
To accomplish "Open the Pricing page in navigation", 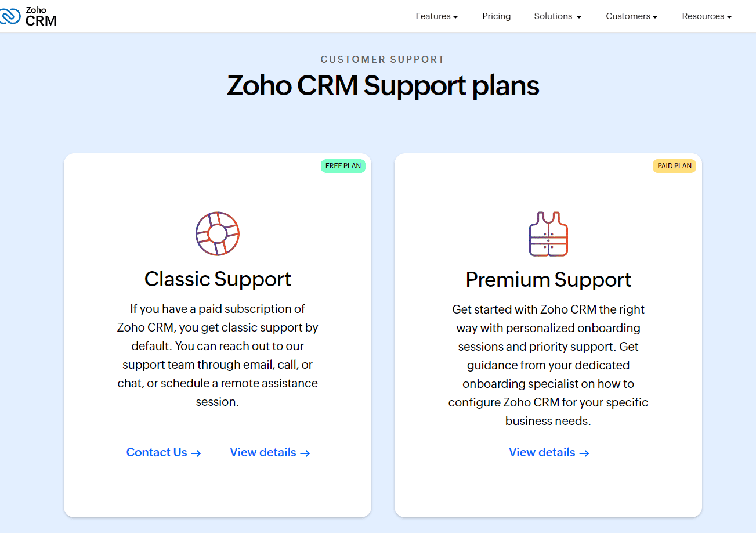I will 497,16.
